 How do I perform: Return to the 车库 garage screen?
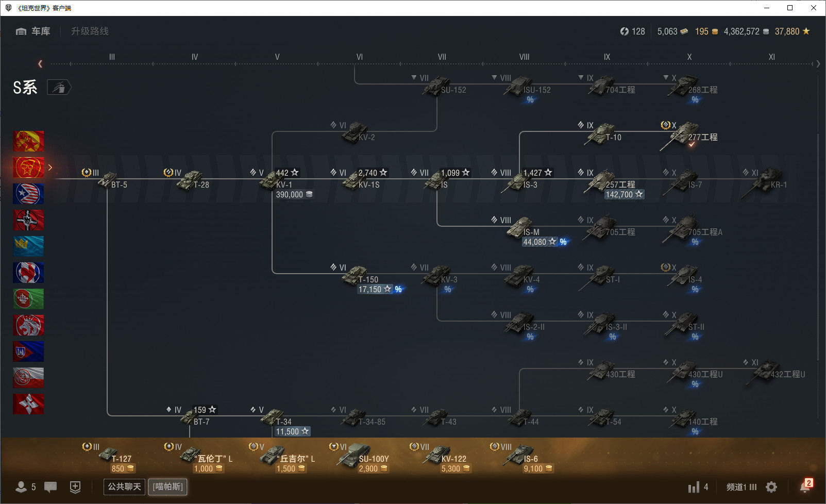(x=33, y=31)
